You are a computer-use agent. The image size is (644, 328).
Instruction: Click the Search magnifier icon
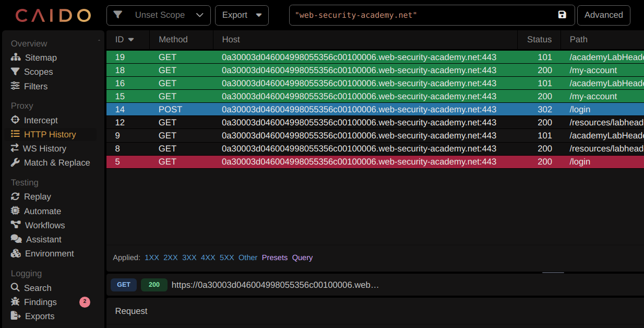pyautogui.click(x=15, y=288)
